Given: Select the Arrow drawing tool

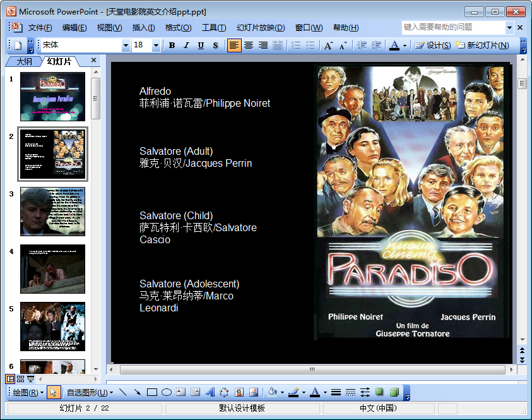Looking at the screenshot, I should coord(138,392).
